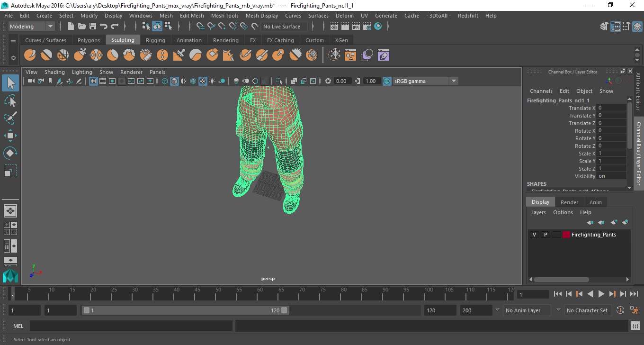Image resolution: width=644 pixels, height=345 pixels.
Task: Select the Spray sculpt tool
Action: (x=146, y=55)
